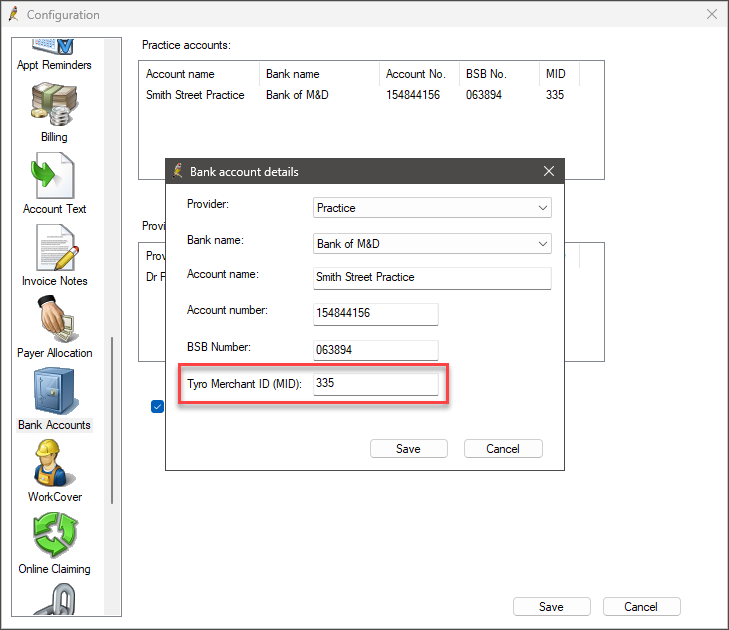Close the Configuration window
The width and height of the screenshot is (729, 630).
(x=712, y=14)
